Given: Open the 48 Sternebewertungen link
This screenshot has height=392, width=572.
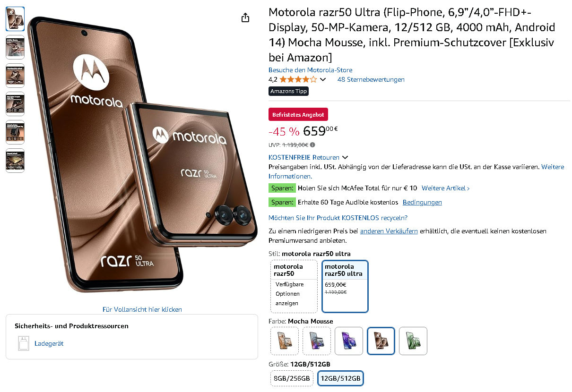Looking at the screenshot, I should [371, 79].
